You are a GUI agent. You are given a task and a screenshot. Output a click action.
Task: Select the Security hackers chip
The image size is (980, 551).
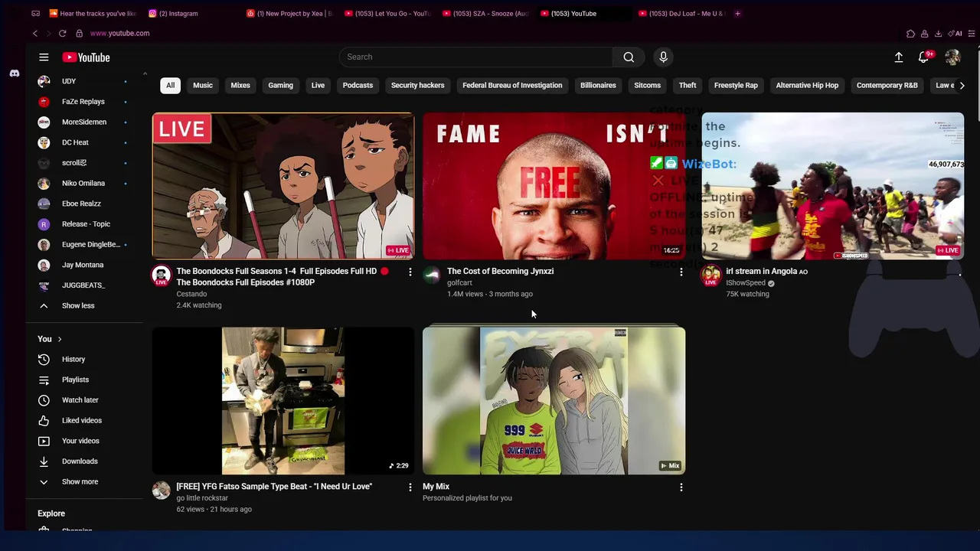(x=417, y=86)
